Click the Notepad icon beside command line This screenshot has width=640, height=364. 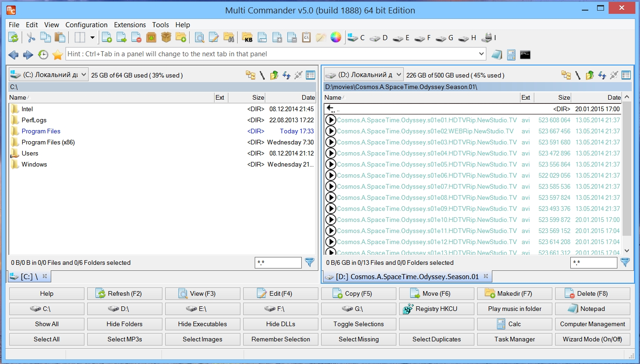pyautogui.click(x=496, y=55)
